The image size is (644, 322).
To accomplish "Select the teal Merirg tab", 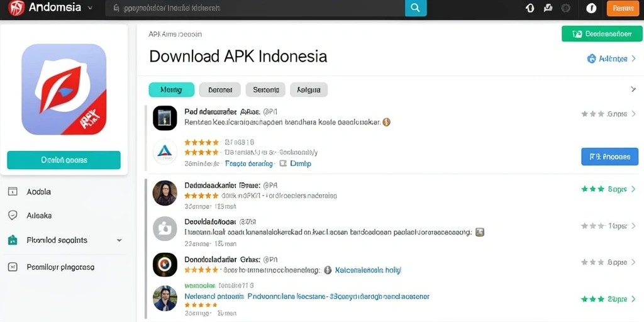I will (171, 89).
